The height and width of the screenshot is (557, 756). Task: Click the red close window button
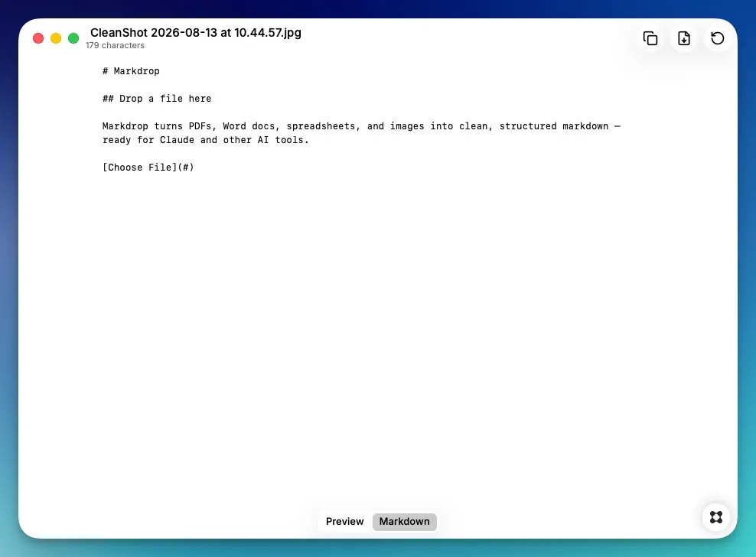(x=38, y=38)
